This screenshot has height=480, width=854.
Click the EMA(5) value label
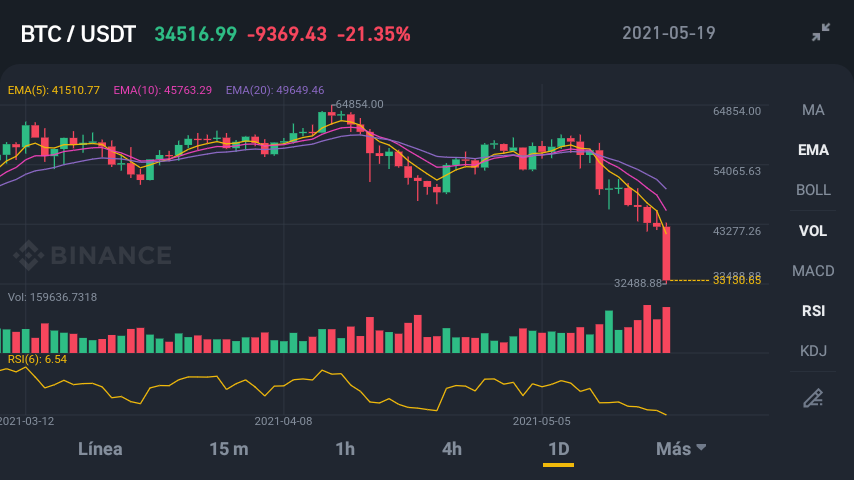point(53,90)
